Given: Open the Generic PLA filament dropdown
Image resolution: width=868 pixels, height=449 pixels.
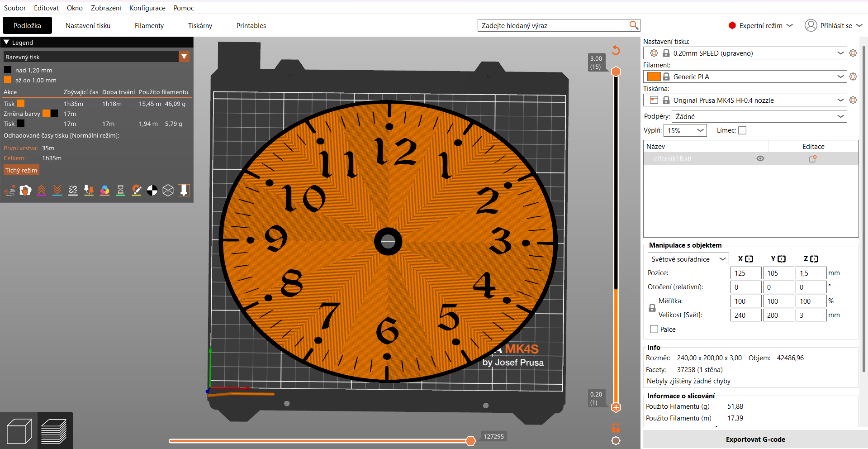Looking at the screenshot, I should point(840,76).
